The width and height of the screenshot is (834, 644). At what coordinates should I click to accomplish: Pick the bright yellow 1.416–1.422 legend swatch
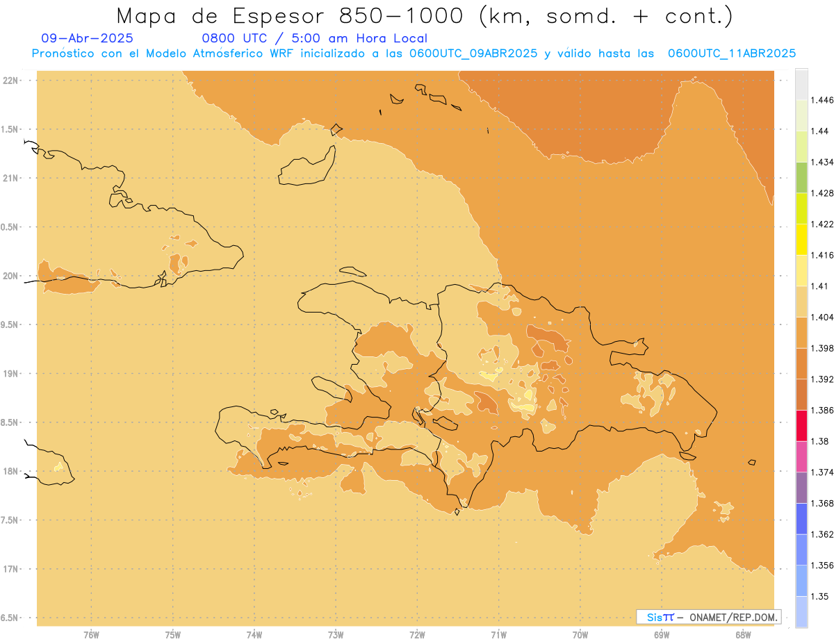(x=801, y=239)
